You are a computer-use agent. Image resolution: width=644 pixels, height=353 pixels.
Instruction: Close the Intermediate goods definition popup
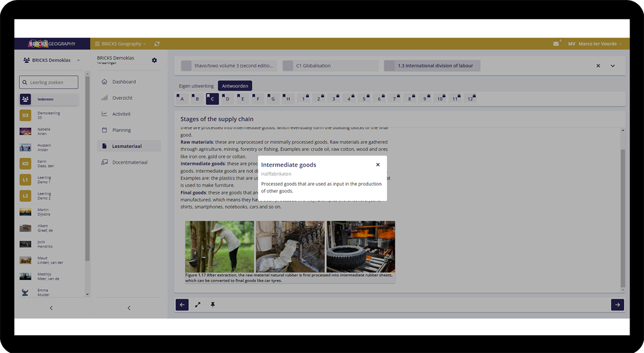point(378,165)
